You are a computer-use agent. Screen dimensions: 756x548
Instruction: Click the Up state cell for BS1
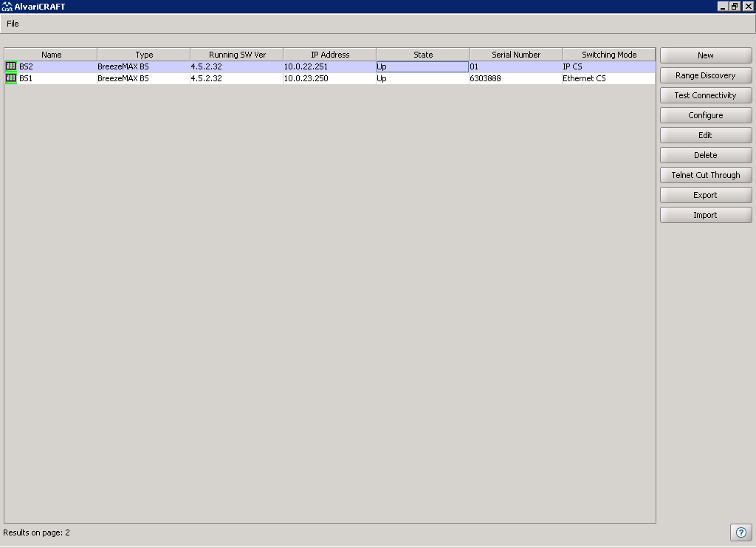click(422, 78)
